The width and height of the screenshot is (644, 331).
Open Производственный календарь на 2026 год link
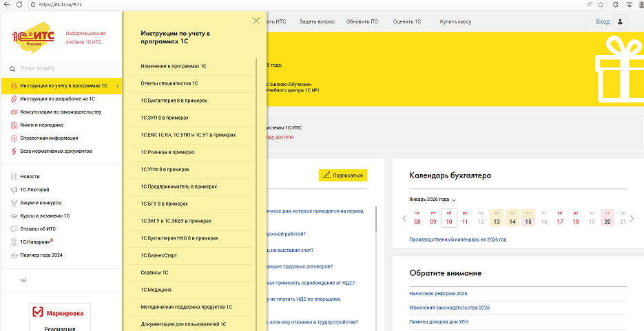[x=457, y=239]
